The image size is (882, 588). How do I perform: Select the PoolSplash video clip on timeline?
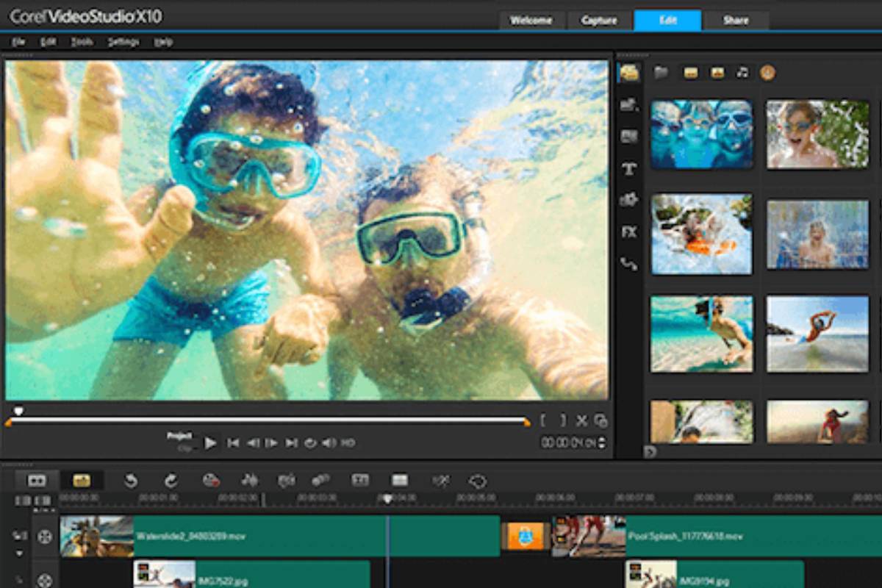717,536
